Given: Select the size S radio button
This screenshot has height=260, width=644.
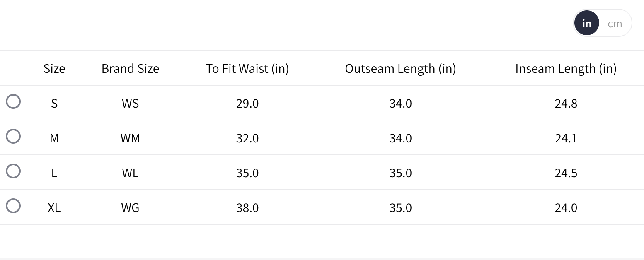Looking at the screenshot, I should pyautogui.click(x=13, y=101).
